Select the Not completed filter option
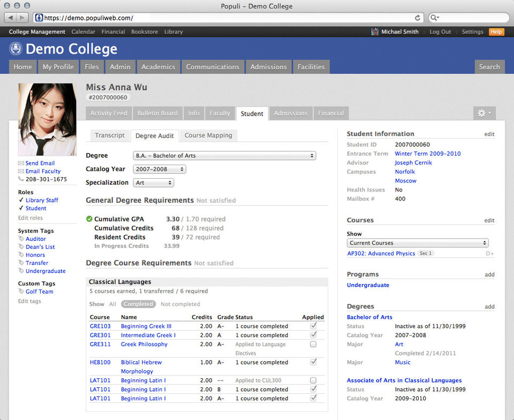 (x=180, y=304)
